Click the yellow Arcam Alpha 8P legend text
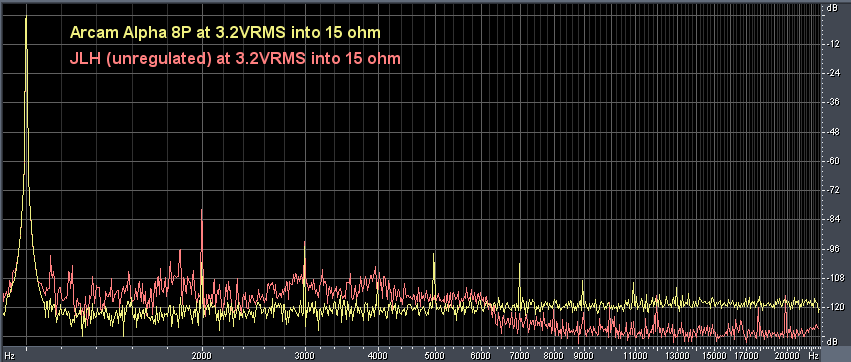 [225, 33]
